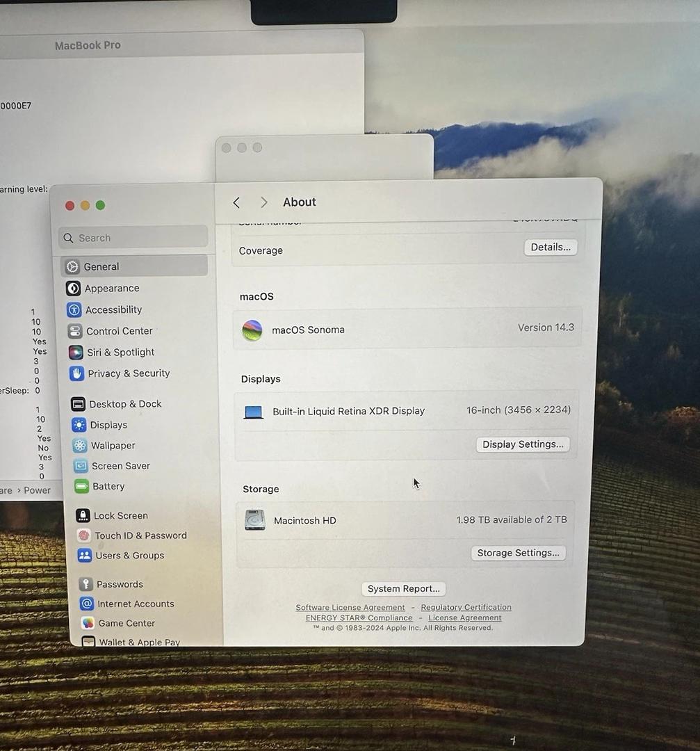Open the Passwords key icon
Image resolution: width=700 pixels, height=751 pixels.
pos(86,584)
